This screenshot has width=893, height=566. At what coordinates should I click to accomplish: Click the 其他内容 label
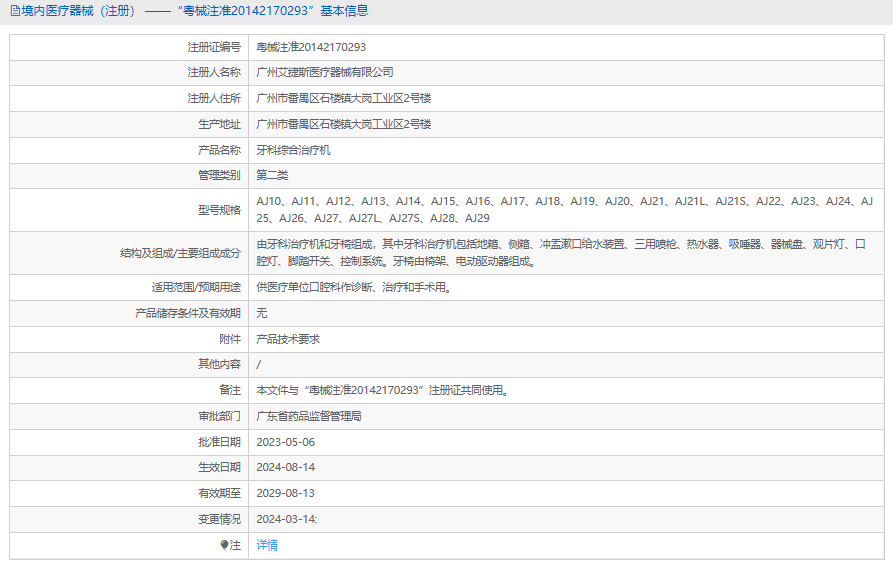click(219, 364)
